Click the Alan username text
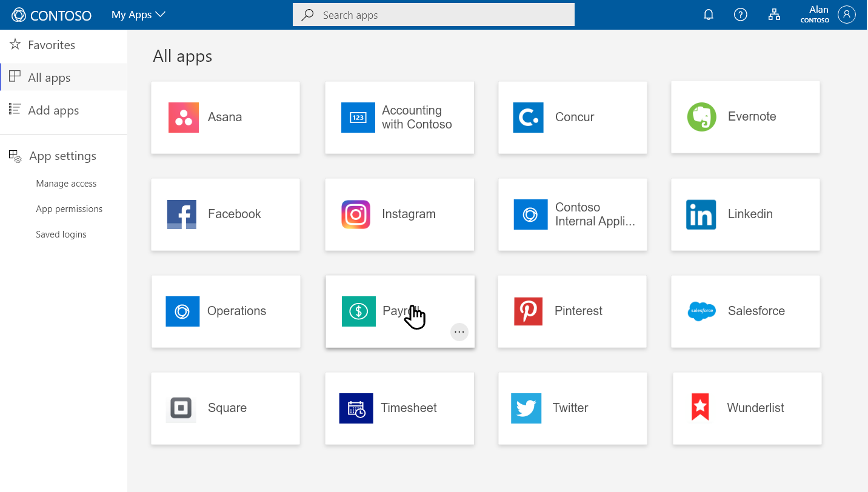 819,10
